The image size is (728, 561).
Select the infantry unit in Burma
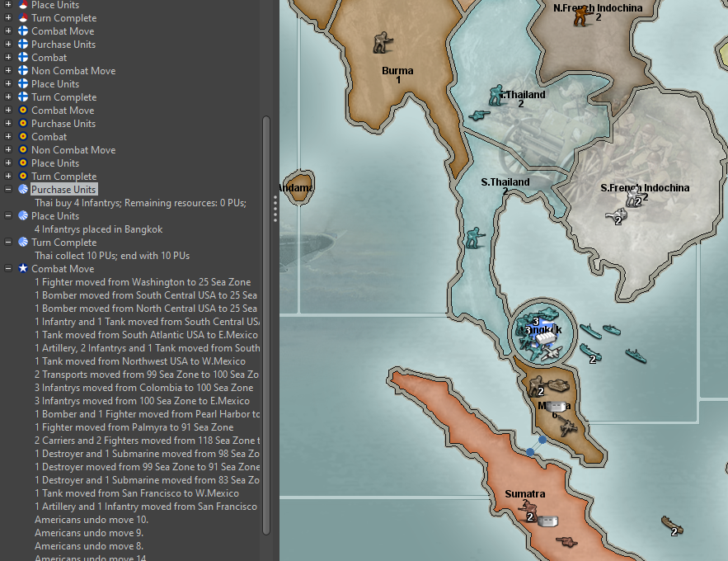coord(383,42)
